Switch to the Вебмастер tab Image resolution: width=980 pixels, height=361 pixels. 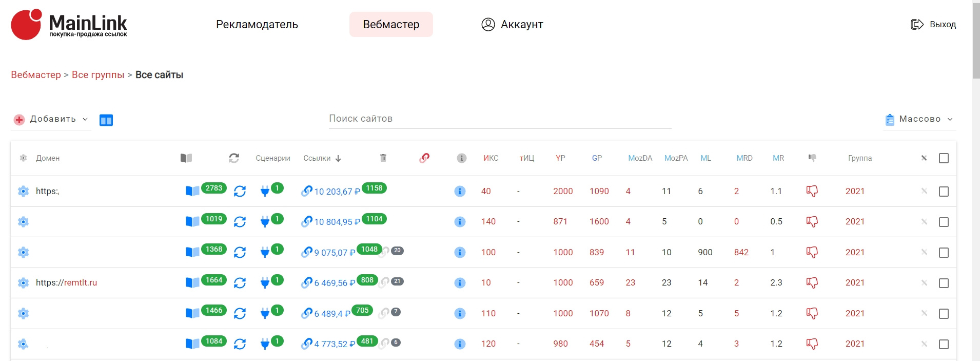click(391, 24)
